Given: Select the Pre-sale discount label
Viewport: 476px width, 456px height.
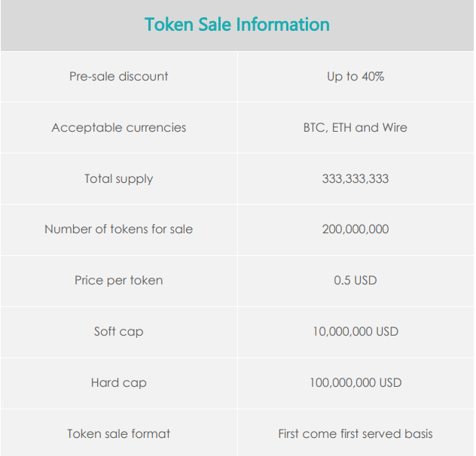Looking at the screenshot, I should coord(119,77).
